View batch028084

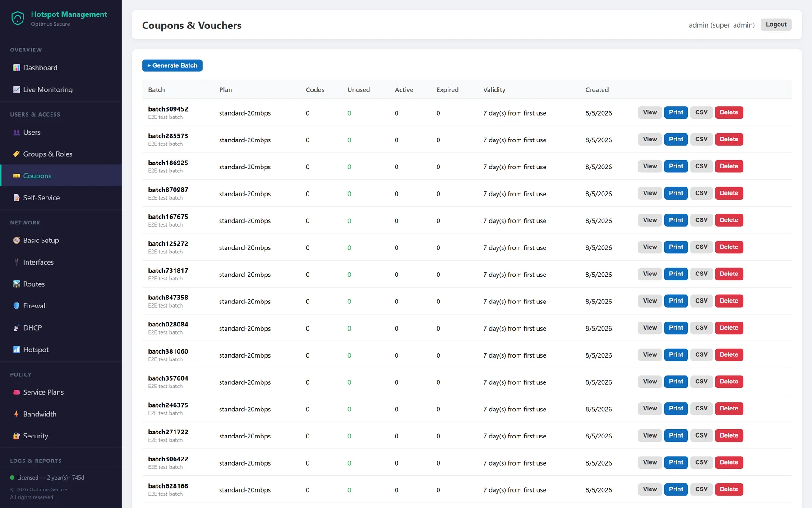coord(650,328)
